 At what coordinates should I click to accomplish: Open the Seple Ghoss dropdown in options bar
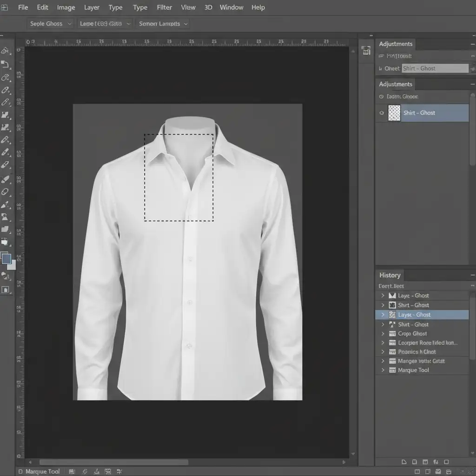point(51,24)
